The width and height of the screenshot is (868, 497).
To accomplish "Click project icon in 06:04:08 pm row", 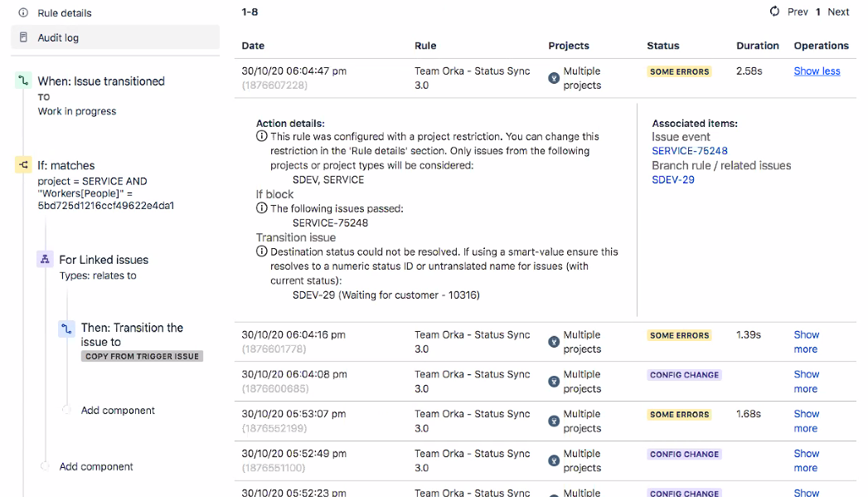I will [x=554, y=381].
